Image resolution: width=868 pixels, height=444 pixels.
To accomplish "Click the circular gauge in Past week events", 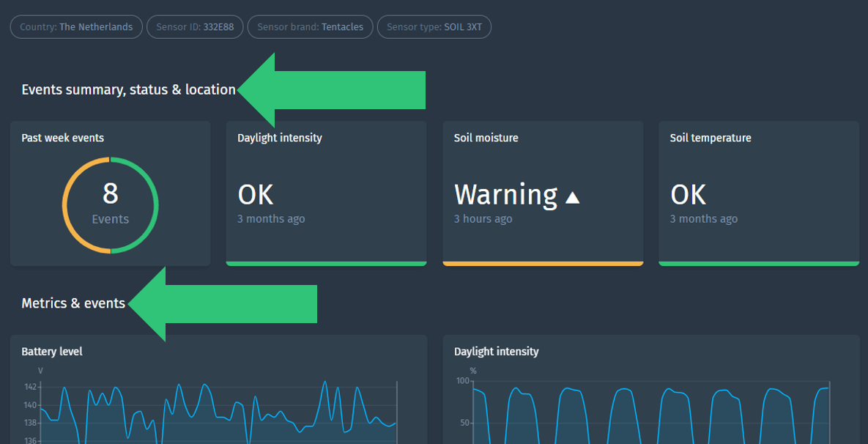I will [110, 204].
